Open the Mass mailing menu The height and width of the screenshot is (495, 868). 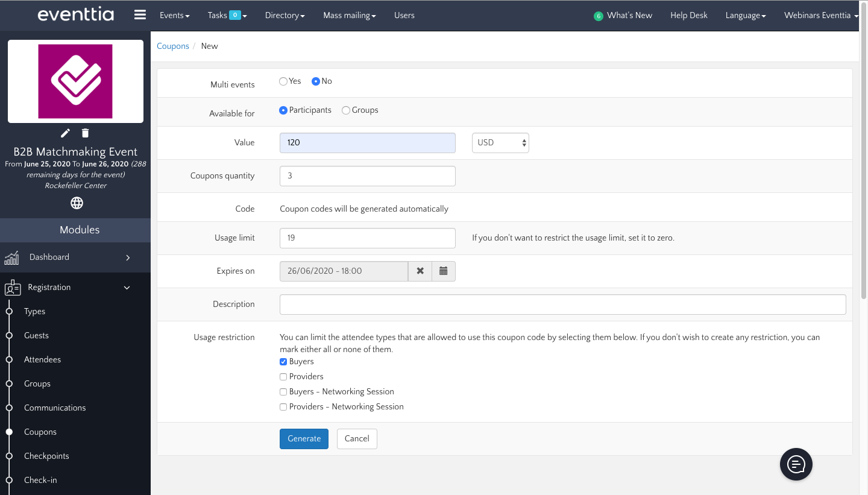pos(349,15)
